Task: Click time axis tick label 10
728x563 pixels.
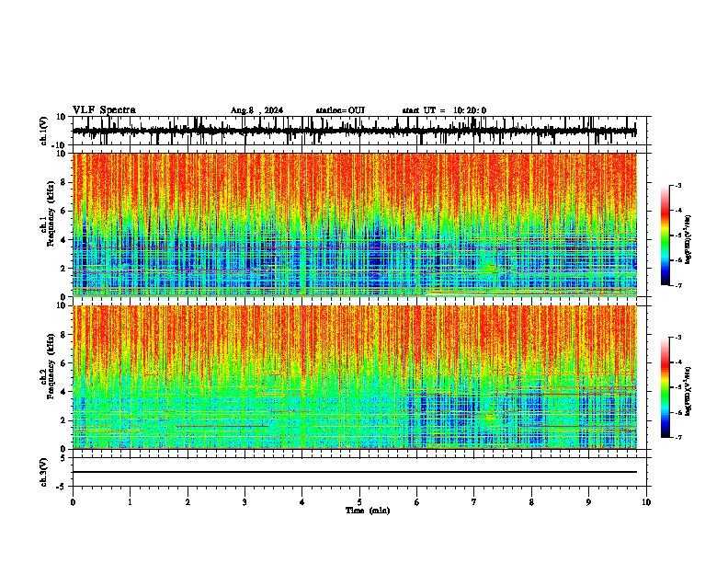Action: tap(646, 502)
